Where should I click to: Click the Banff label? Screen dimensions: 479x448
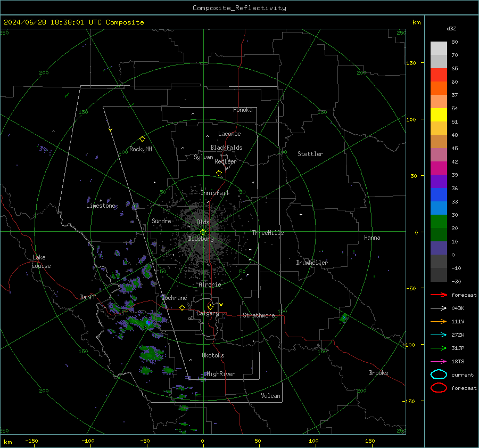(88, 297)
